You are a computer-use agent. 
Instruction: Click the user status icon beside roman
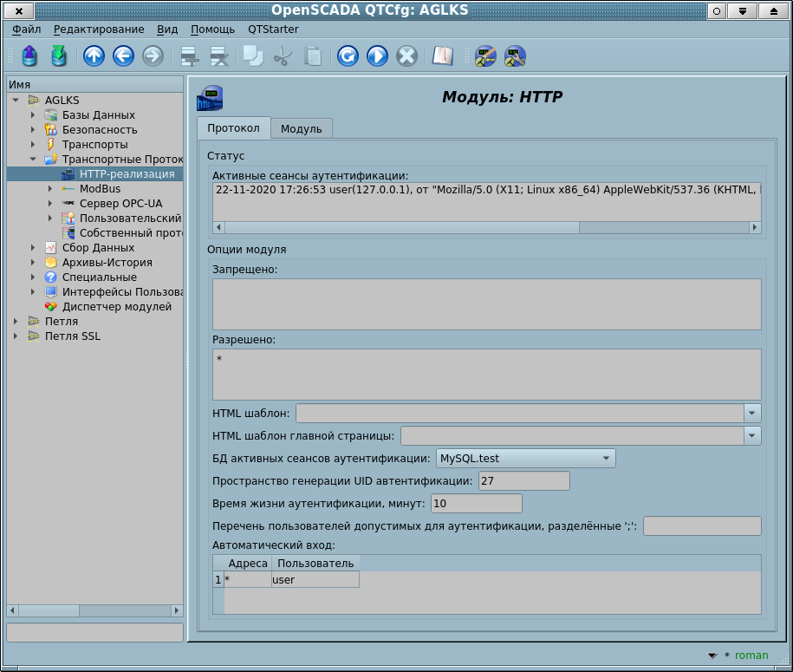tap(712, 656)
